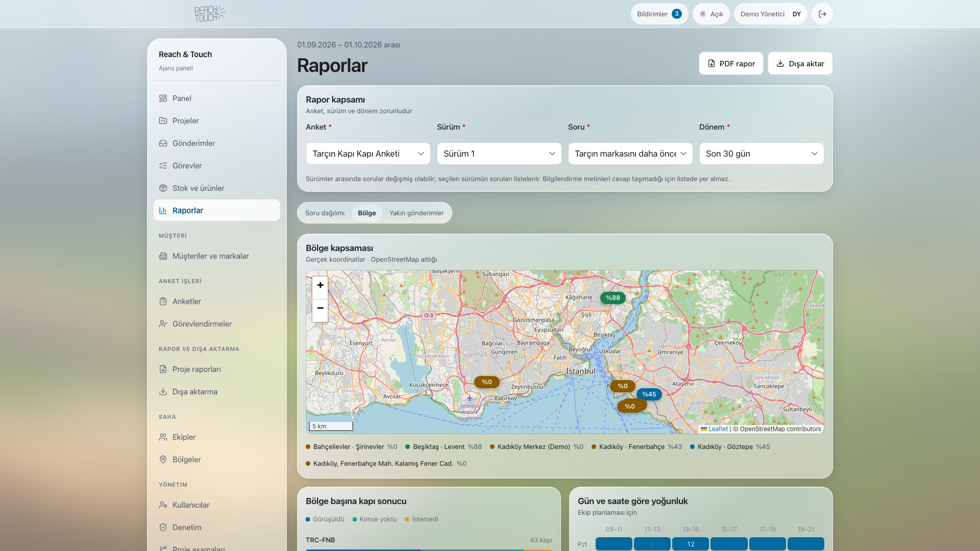The height and width of the screenshot is (551, 980).
Task: Click the %88 map marker
Action: click(612, 298)
